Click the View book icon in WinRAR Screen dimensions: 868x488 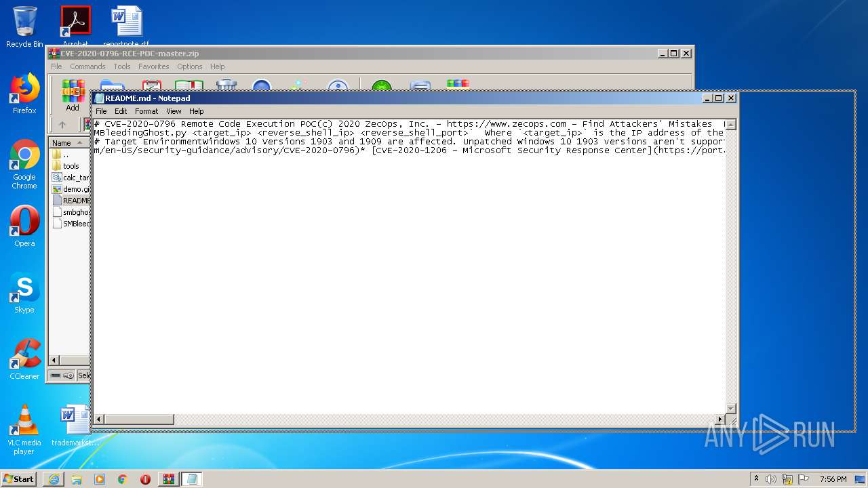189,85
